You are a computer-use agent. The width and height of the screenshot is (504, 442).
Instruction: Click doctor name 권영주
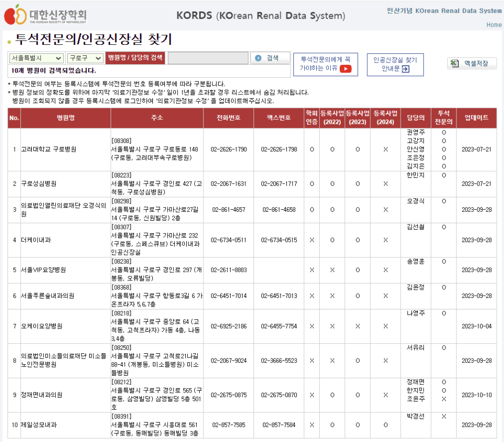416,132
